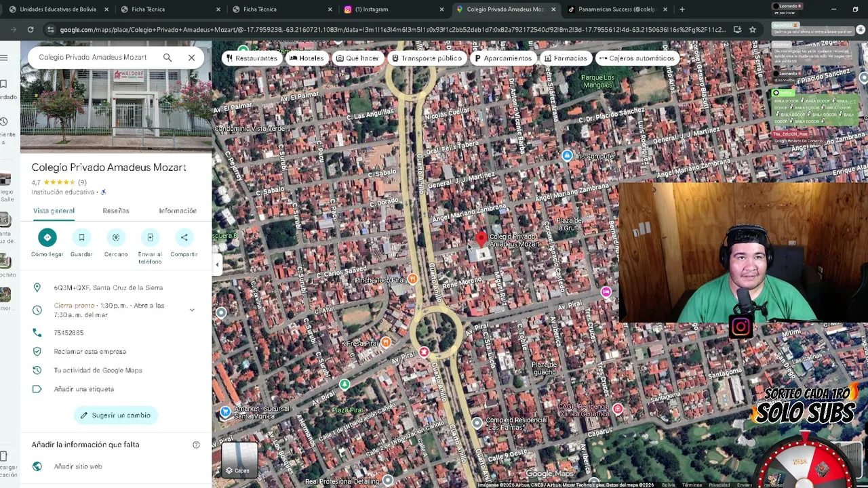Click the Cómo llegar directions icon
Image resolution: width=868 pixels, height=488 pixels.
(47, 237)
